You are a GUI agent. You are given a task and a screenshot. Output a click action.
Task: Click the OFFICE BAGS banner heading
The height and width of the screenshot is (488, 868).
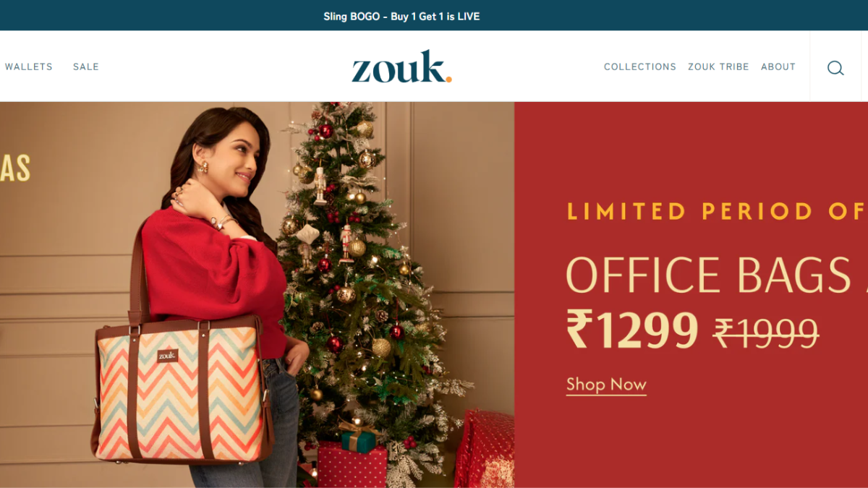716,275
